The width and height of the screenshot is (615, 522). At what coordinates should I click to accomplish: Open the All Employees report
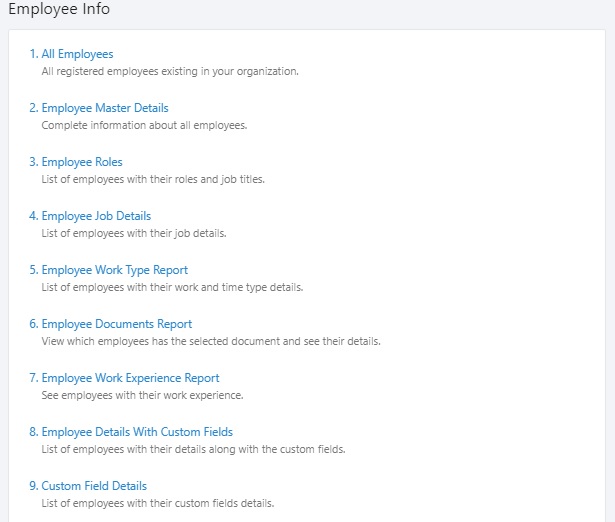(x=71, y=54)
